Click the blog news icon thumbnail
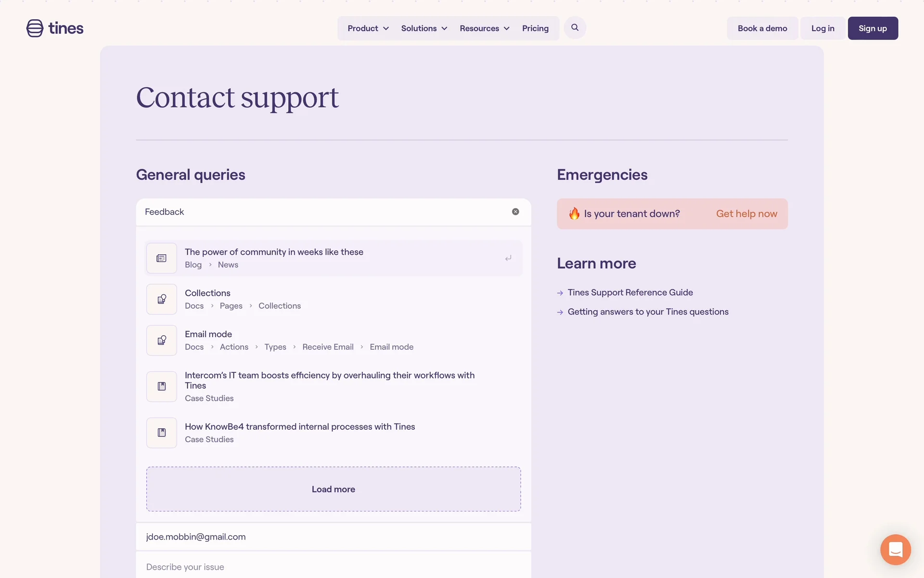Screen dimensions: 924x578 click(x=162, y=258)
